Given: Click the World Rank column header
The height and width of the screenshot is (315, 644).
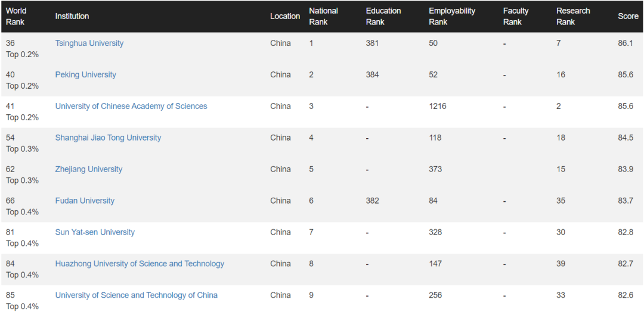Looking at the screenshot, I should coord(16,17).
